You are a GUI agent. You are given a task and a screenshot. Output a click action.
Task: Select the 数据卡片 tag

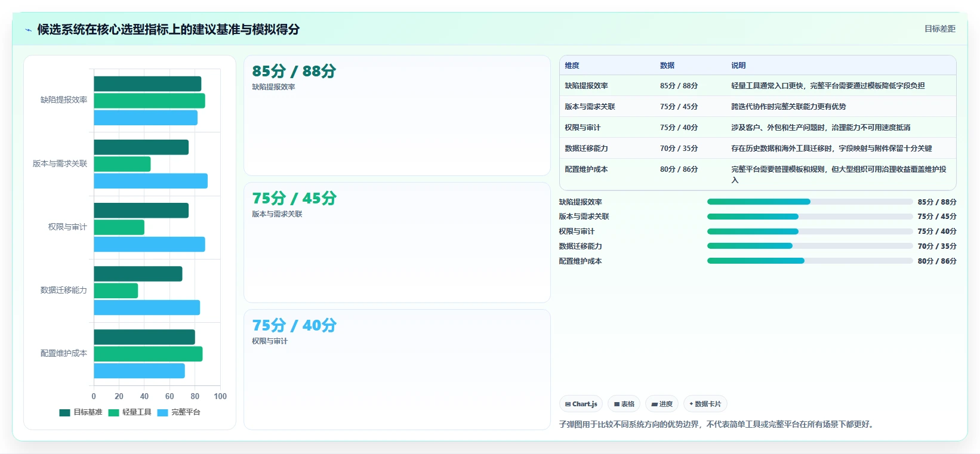tap(705, 404)
